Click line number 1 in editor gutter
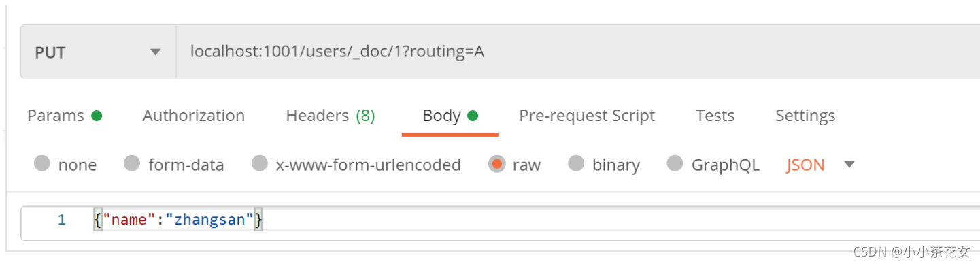The height and width of the screenshot is (264, 980). click(x=62, y=220)
